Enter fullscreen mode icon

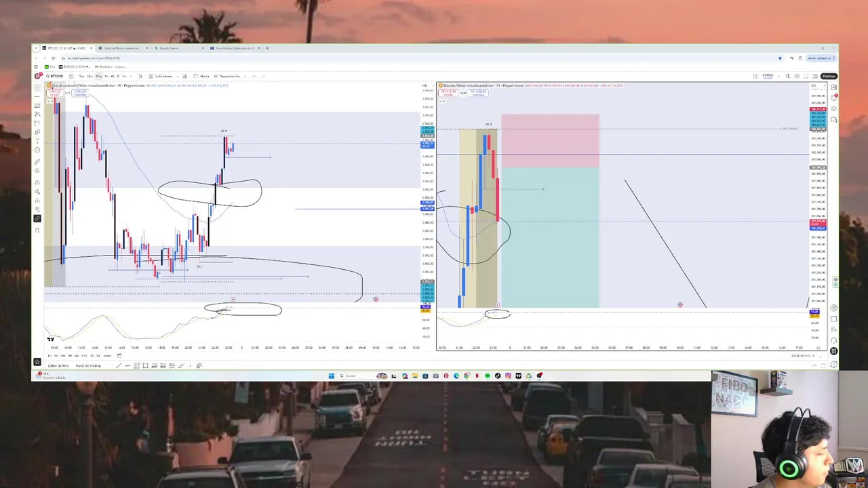[x=806, y=76]
